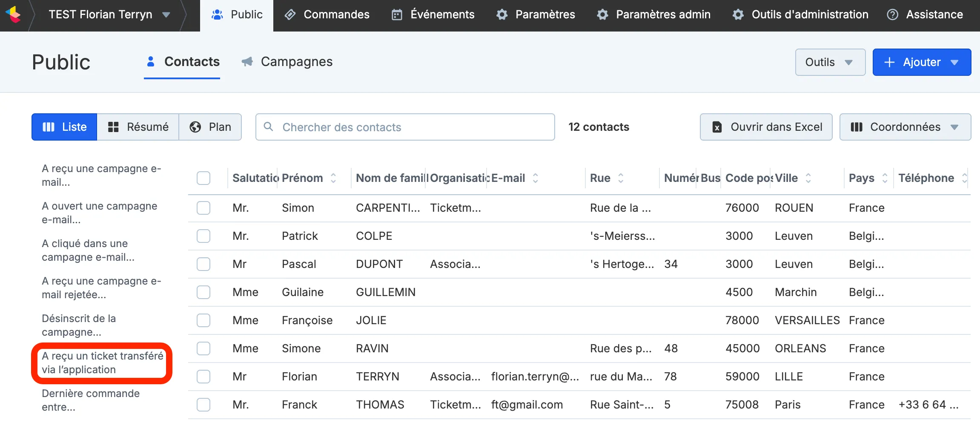Viewport: 980px width, 426px height.
Task: Select filter 'Dernière commande entre...'
Action: point(91,400)
